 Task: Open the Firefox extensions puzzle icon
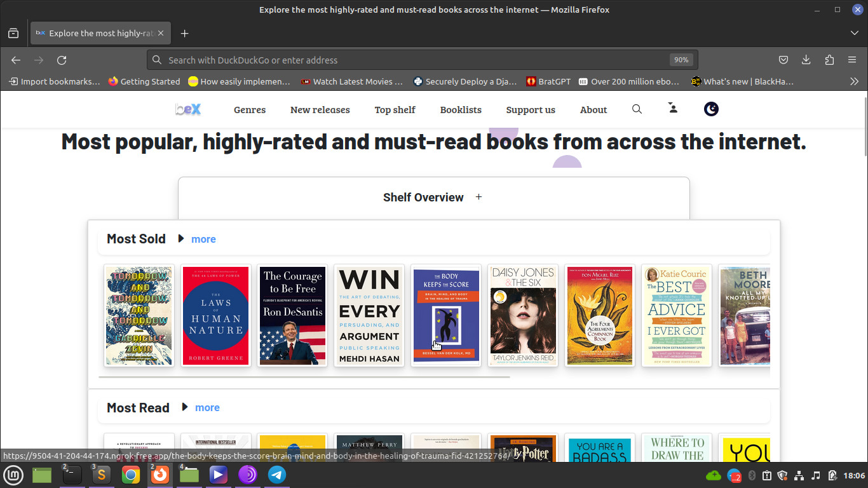tap(829, 60)
